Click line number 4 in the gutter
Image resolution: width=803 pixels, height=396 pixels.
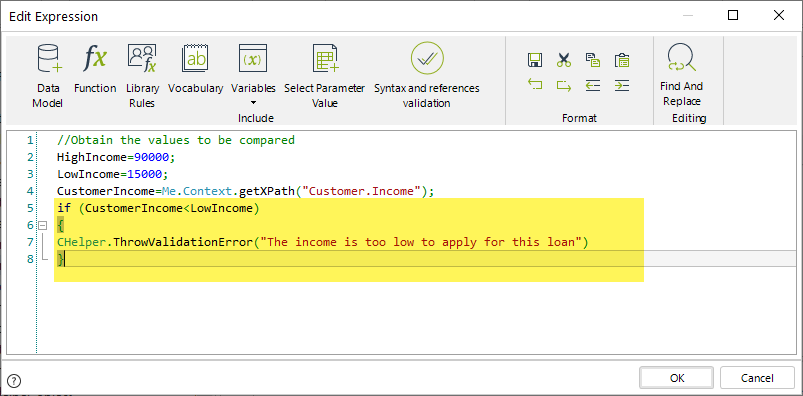(30, 191)
